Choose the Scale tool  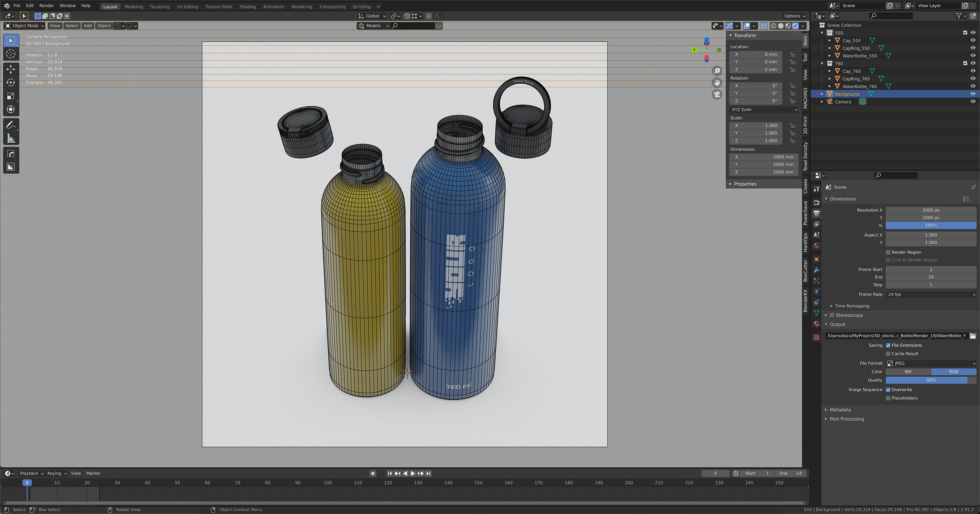pos(11,96)
